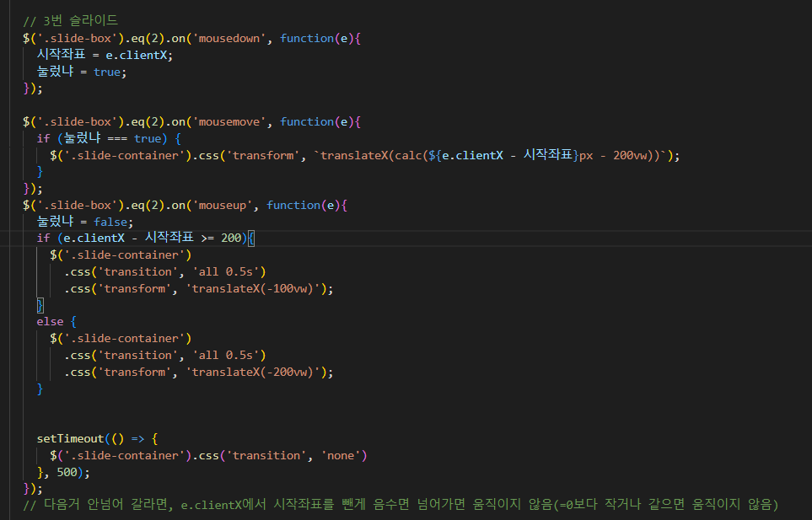Click the 'translateX(-100vw)' string

click(253, 289)
